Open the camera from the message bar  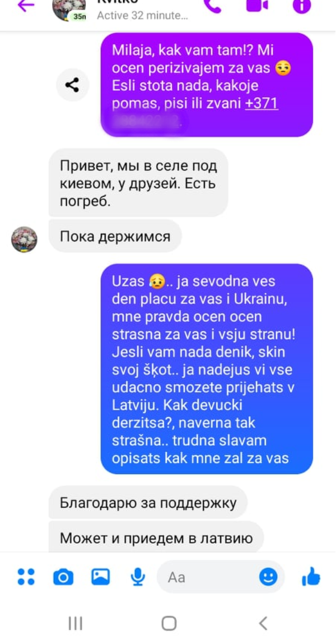click(64, 577)
